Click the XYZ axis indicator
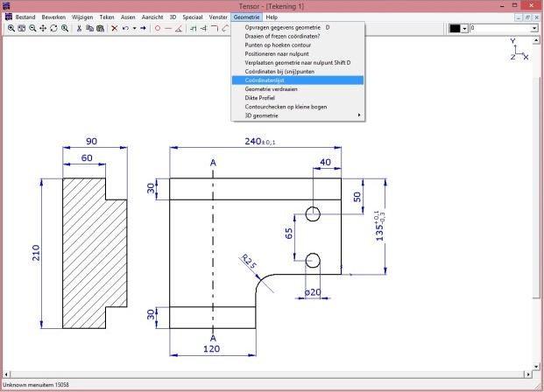 [x=519, y=49]
